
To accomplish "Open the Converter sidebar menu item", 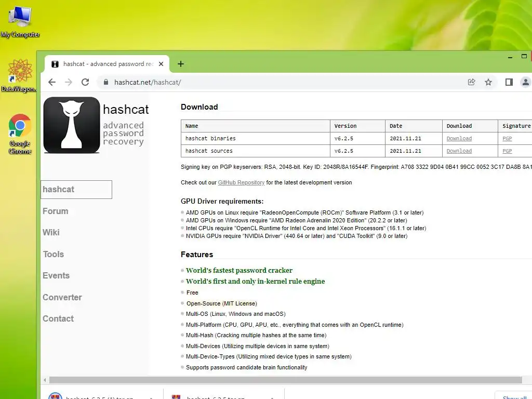I will click(62, 297).
